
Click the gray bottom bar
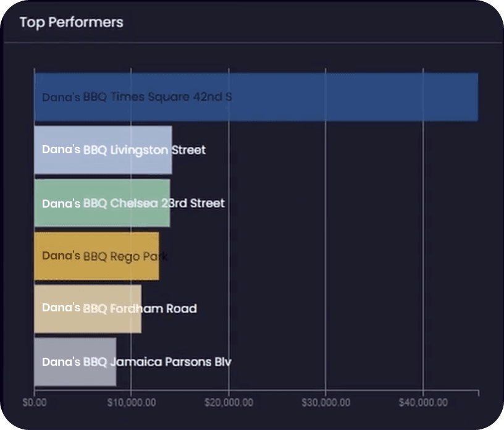pyautogui.click(x=75, y=362)
